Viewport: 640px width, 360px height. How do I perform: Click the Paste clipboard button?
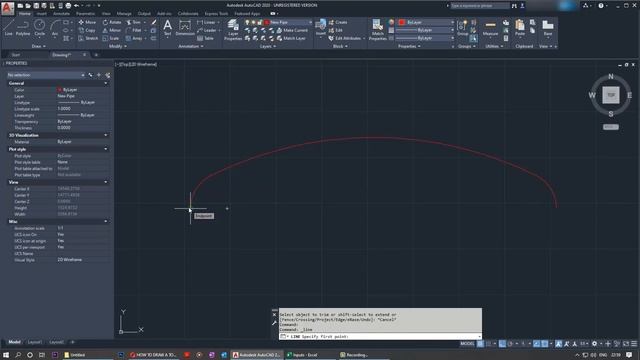point(520,28)
